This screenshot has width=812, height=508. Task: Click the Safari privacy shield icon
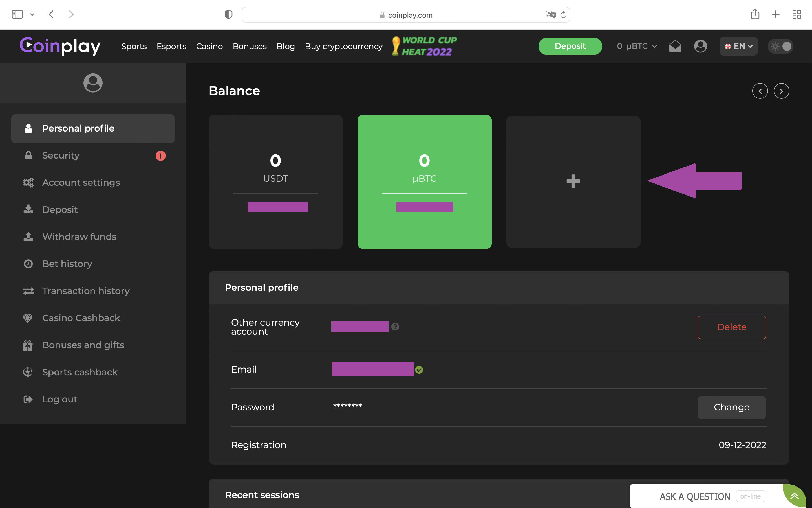[x=228, y=14]
